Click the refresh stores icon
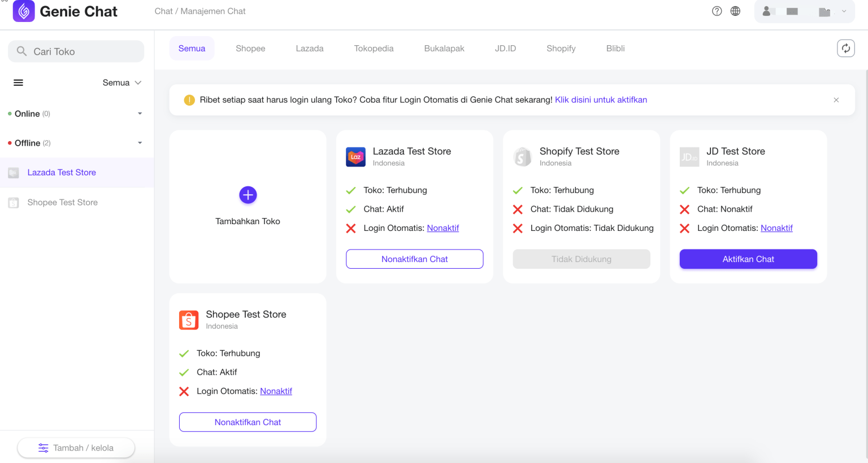868x463 pixels. (x=845, y=48)
